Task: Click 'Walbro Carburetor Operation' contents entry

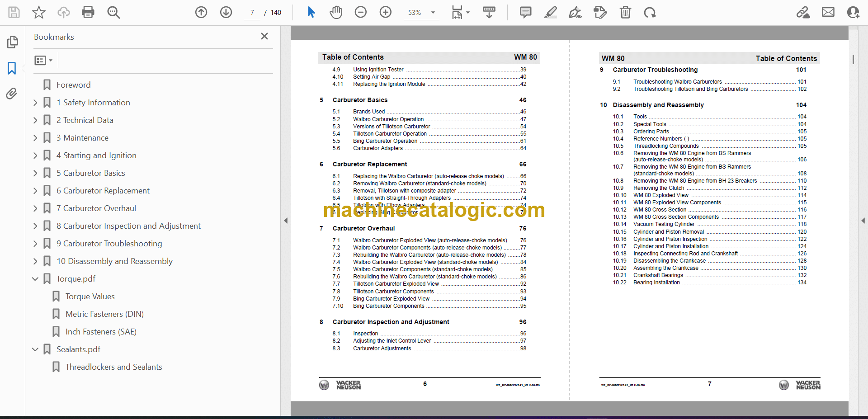Action: (388, 119)
